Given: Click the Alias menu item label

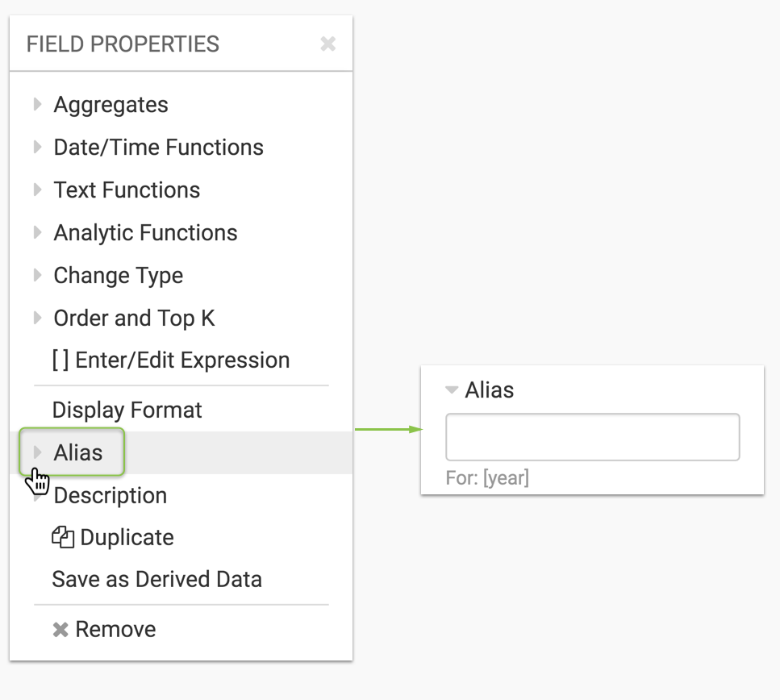Looking at the screenshot, I should [78, 453].
